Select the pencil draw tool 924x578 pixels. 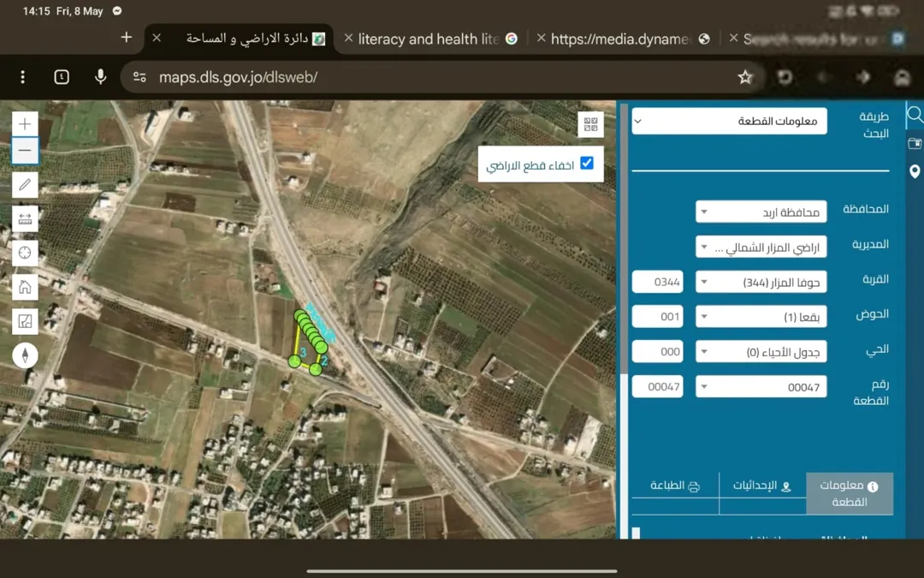coord(25,185)
